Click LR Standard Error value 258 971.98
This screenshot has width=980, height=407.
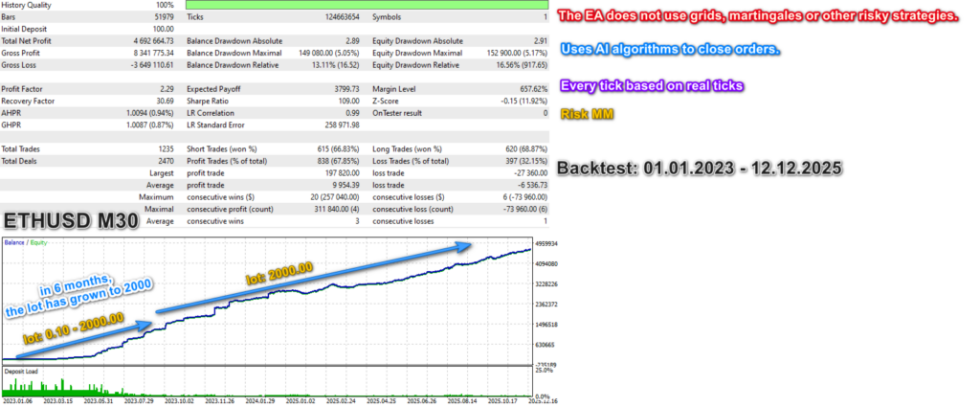(341, 125)
